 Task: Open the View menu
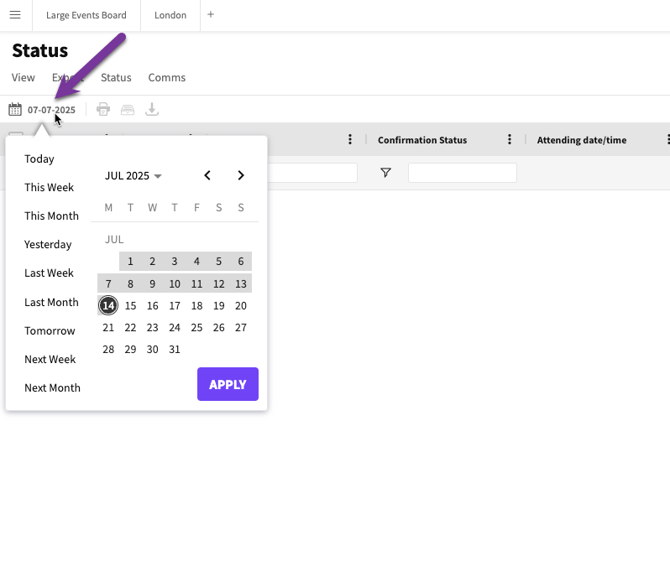[23, 77]
